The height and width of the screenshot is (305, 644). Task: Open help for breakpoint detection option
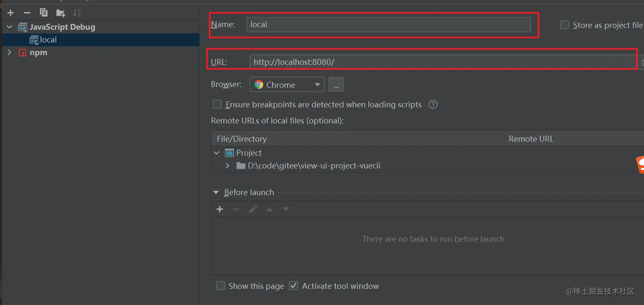(x=433, y=104)
